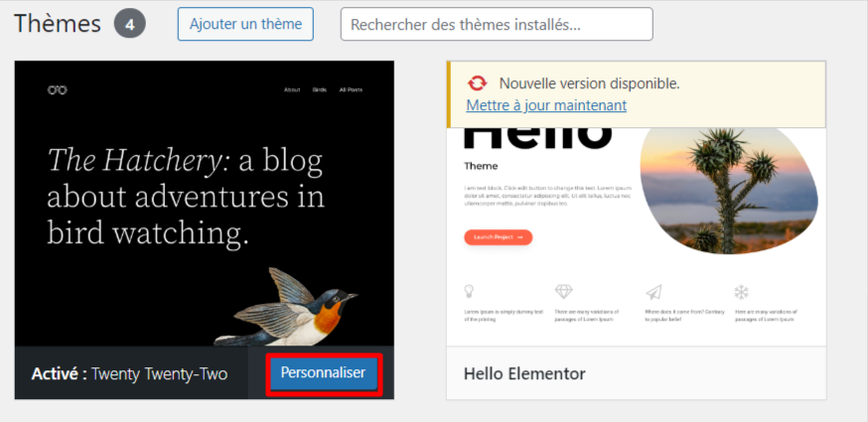The height and width of the screenshot is (422, 868).
Task: Open the Hello Elementor theme name
Action: pyautogui.click(x=524, y=374)
